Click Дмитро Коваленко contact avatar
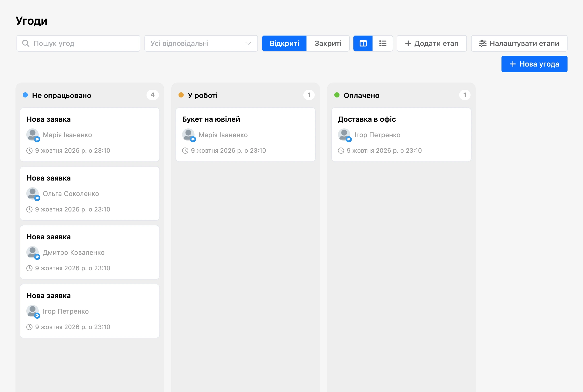The width and height of the screenshot is (583, 392). [33, 252]
